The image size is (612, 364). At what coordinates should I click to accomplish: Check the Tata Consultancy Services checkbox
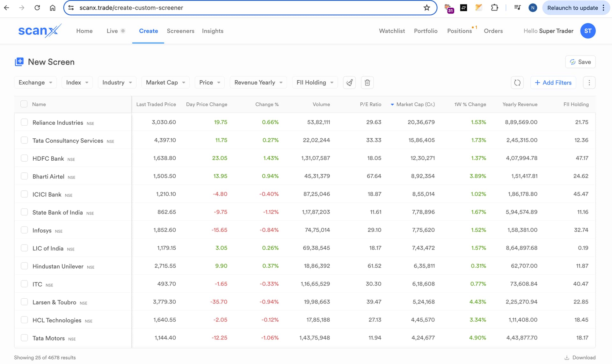coord(24,140)
